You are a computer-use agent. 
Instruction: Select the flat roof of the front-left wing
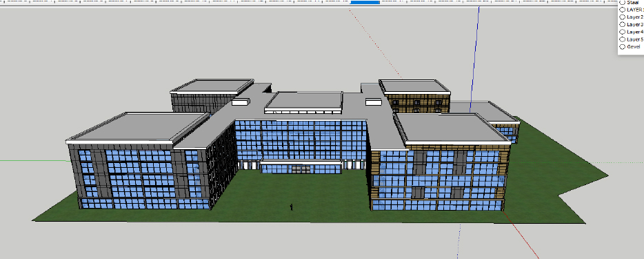[136, 126]
